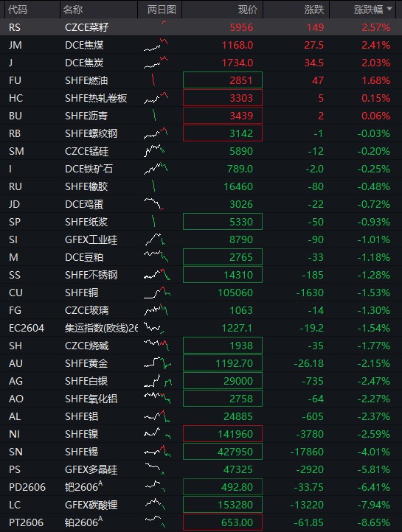Open the mini trend chart for SHFE白银
402x532 pixels.
[x=157, y=381]
